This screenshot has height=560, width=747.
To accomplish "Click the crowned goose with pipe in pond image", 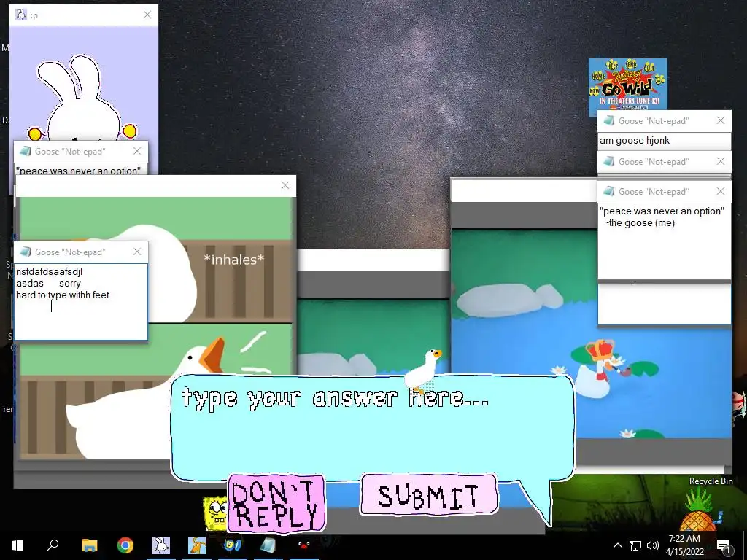I will point(600,367).
